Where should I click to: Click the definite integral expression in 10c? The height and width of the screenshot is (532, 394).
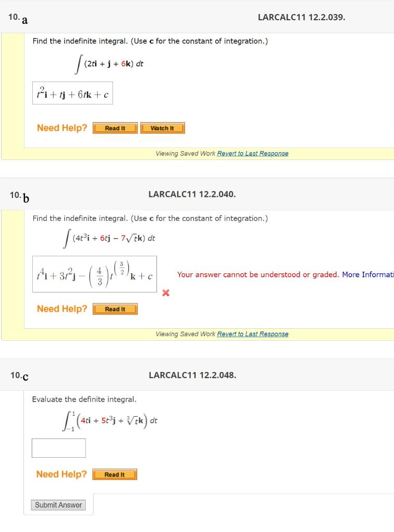pos(110,421)
